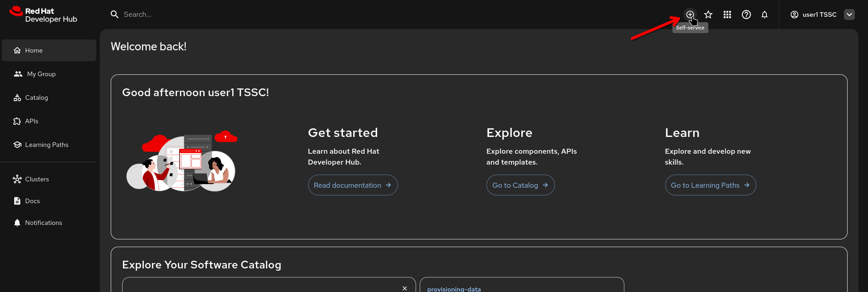Click the Red Hat Developer Hub logo
The height and width of the screenshot is (292, 868).
tap(43, 15)
